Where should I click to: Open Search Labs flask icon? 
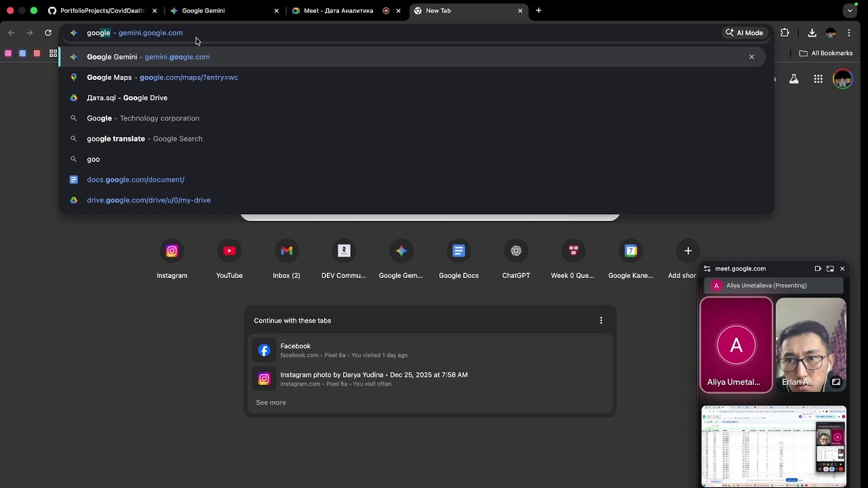coord(793,79)
